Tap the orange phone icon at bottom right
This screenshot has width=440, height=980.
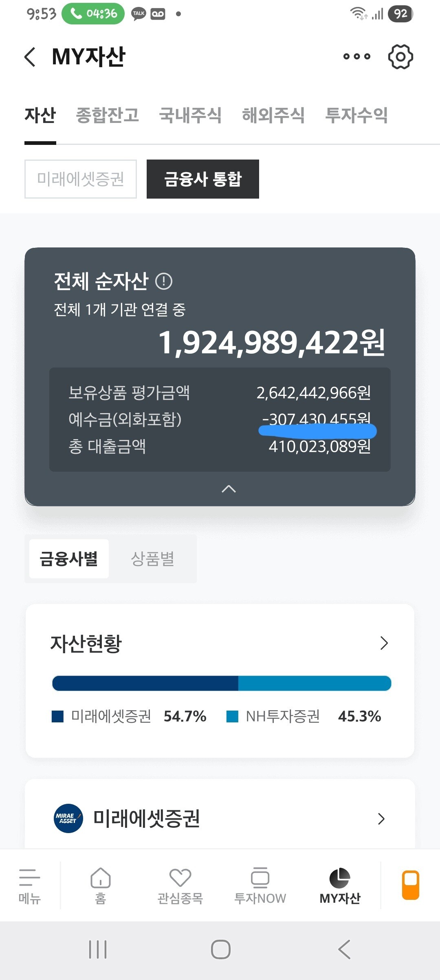tap(410, 885)
